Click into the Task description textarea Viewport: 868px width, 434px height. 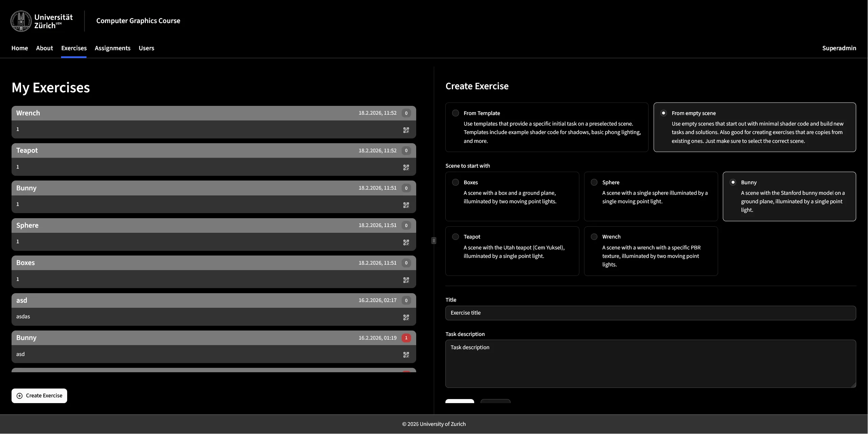tap(651, 364)
